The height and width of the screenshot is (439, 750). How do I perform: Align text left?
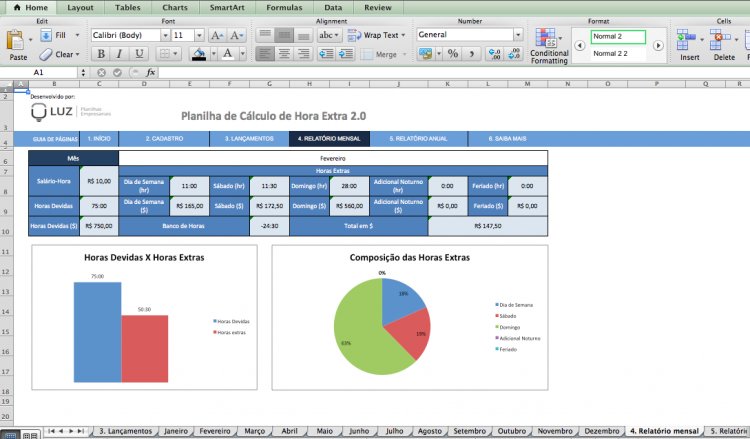[x=265, y=54]
